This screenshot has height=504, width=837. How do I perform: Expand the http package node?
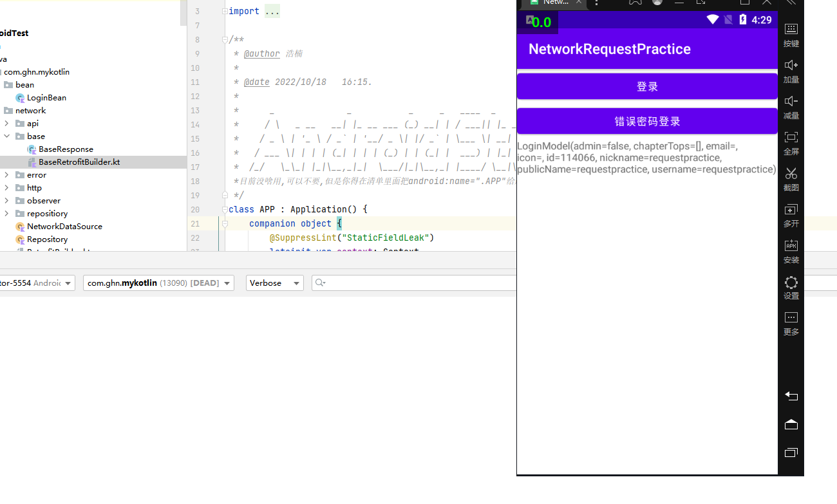[x=6, y=188]
